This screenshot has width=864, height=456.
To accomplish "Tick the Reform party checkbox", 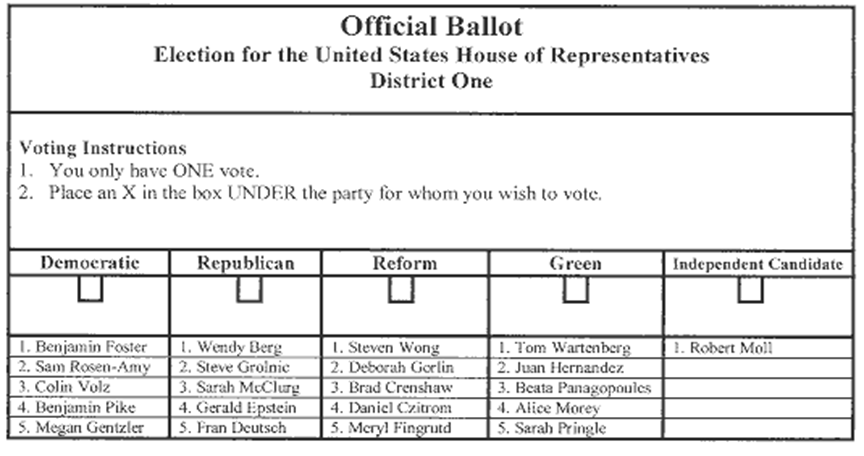I will pos(402,289).
